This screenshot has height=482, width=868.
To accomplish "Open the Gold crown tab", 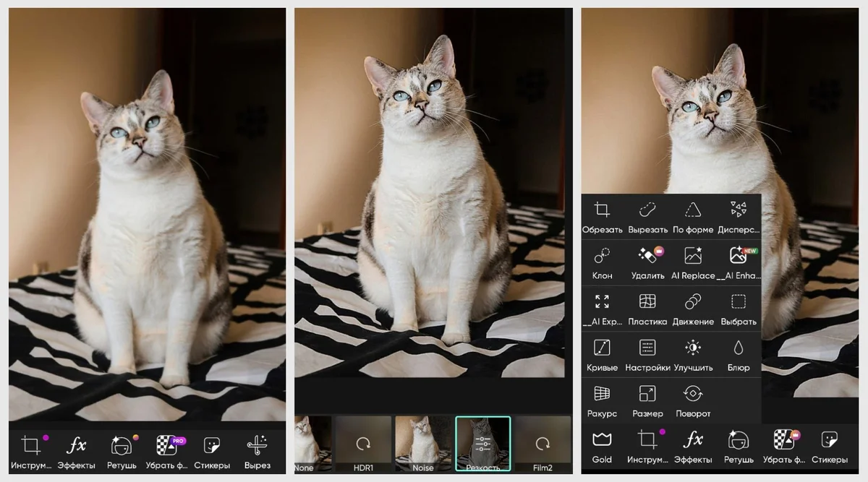I will [x=602, y=446].
